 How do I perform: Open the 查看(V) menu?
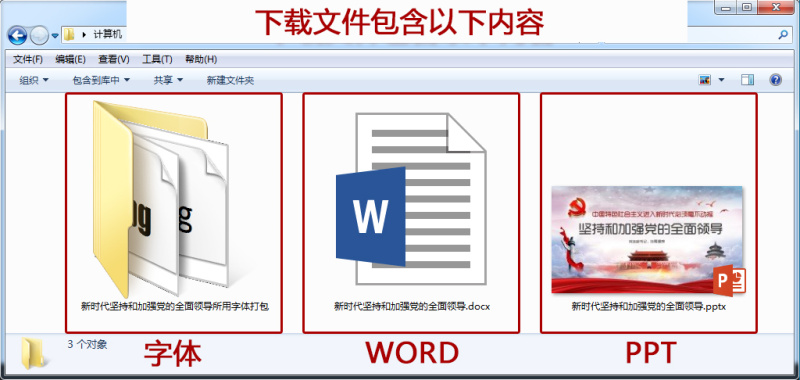pos(114,59)
